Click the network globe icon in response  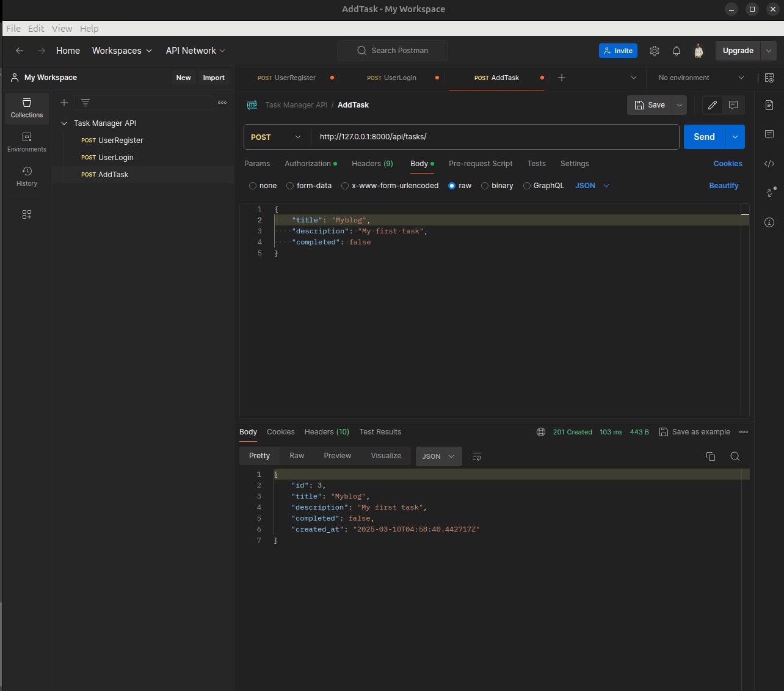click(541, 432)
